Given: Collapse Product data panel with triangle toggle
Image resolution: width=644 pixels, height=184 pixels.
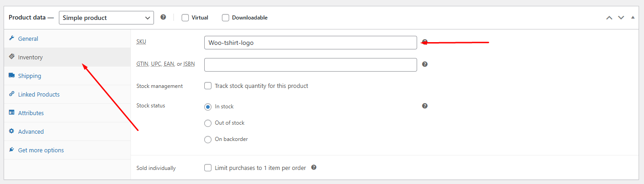Looking at the screenshot, I should 633,18.
